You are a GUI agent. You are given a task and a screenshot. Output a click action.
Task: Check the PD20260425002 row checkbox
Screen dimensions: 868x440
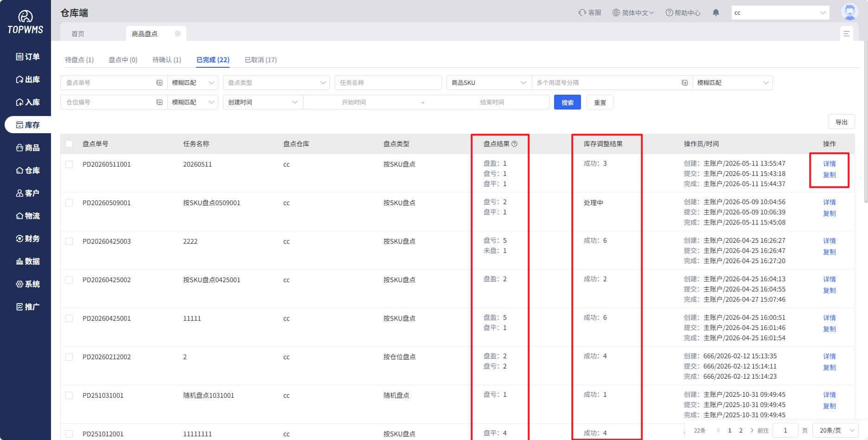(69, 280)
